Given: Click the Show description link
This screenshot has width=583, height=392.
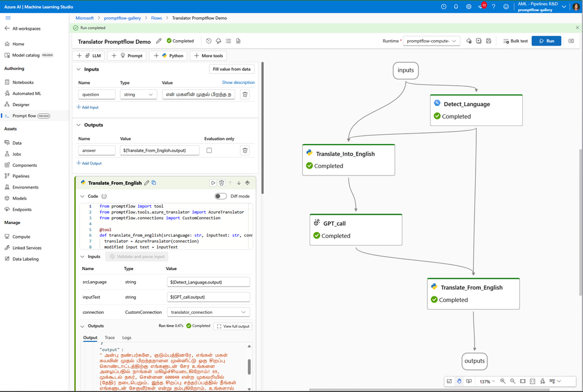Looking at the screenshot, I should [238, 82].
